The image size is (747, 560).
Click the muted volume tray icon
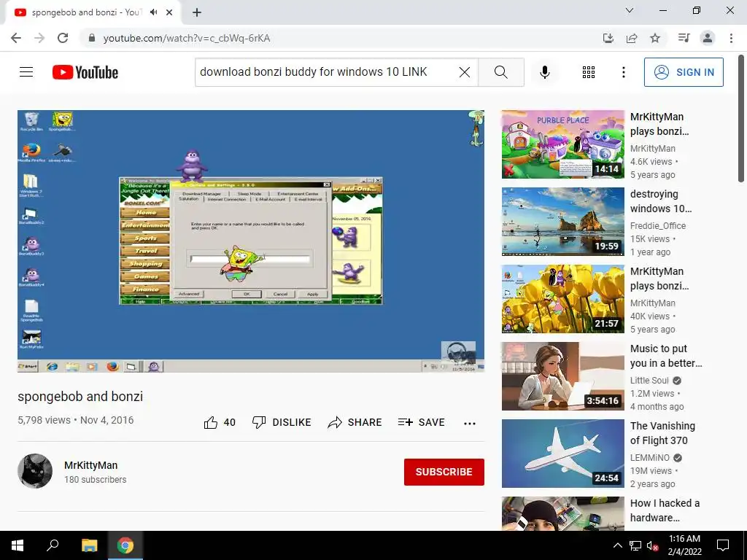pyautogui.click(x=653, y=545)
